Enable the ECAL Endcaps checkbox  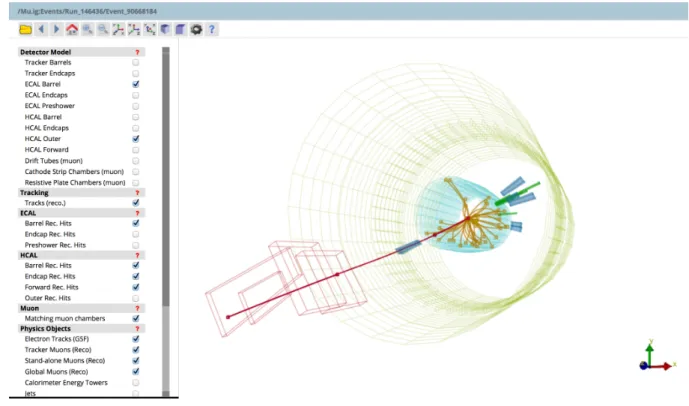136,95
